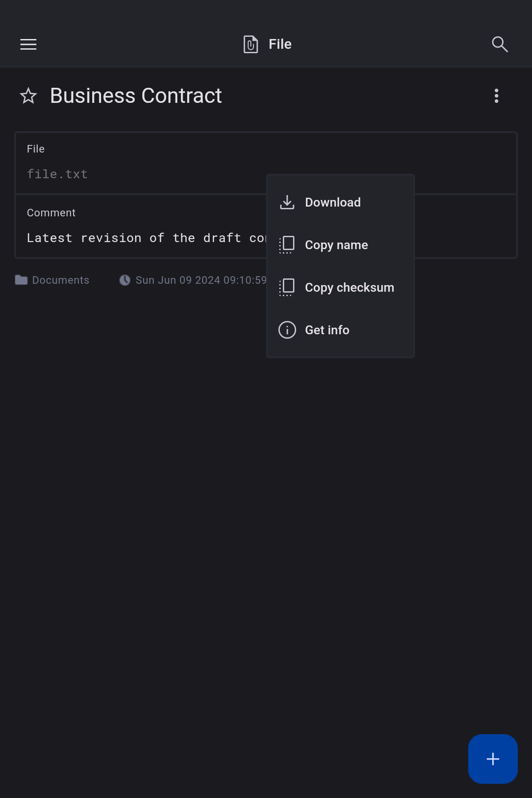Viewport: 532px width, 798px height.
Task: Click the blue plus add button
Action: tap(493, 759)
